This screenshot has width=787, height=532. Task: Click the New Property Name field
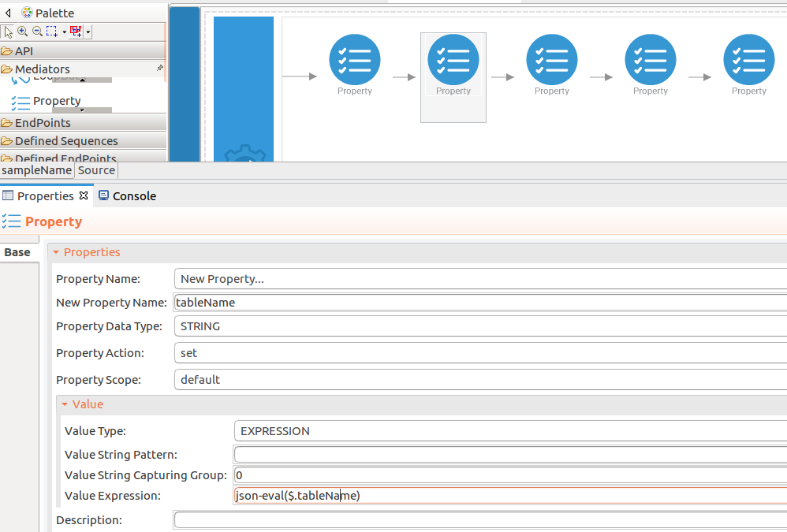click(x=480, y=303)
